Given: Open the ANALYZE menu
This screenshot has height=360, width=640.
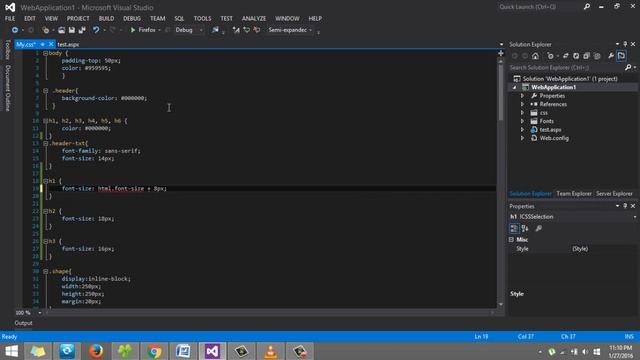Looking at the screenshot, I should pos(254,18).
